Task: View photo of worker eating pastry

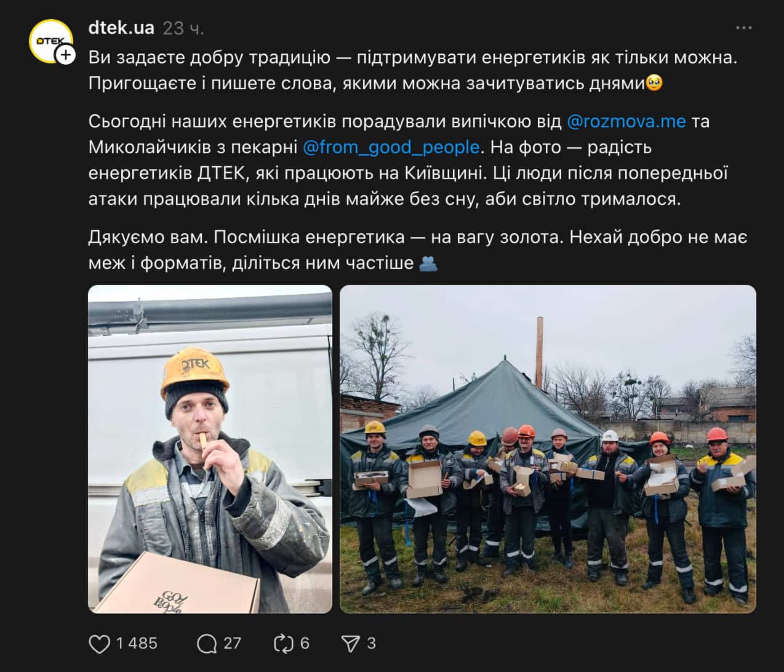Action: tap(210, 449)
